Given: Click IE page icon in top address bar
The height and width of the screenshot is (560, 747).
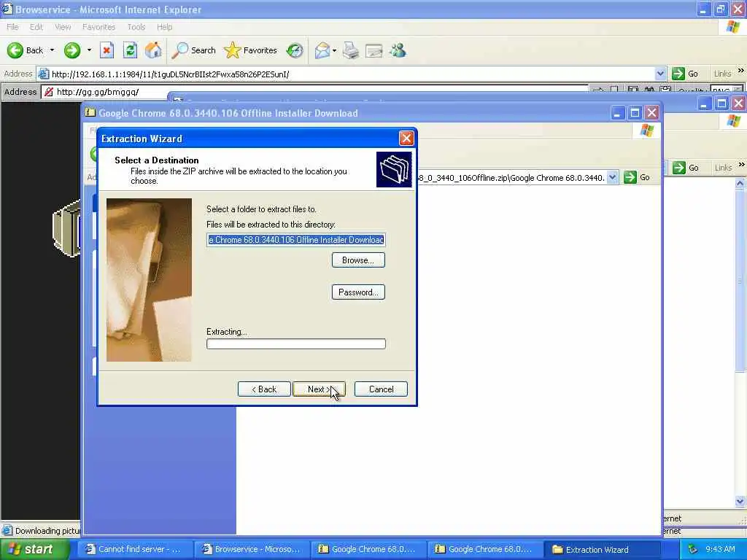Looking at the screenshot, I should pyautogui.click(x=44, y=74).
